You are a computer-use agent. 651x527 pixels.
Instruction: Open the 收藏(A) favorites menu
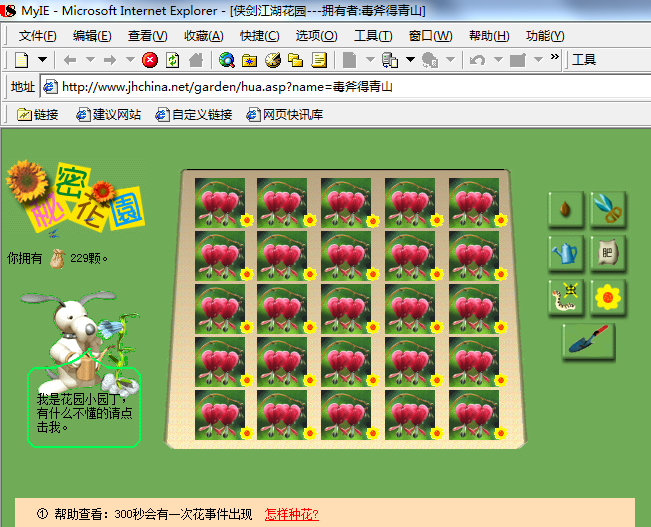204,36
